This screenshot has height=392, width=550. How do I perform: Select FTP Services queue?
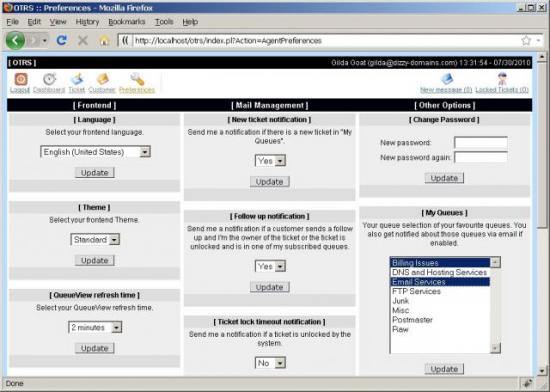pos(440,291)
